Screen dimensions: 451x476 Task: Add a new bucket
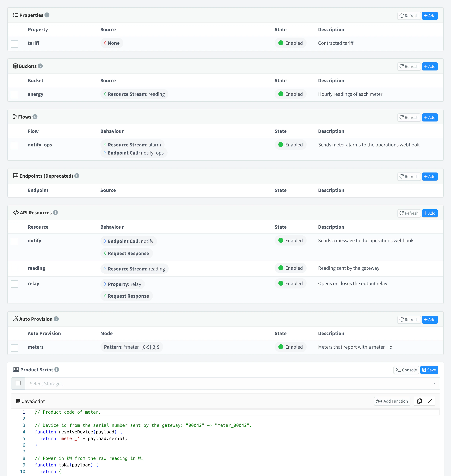(430, 66)
